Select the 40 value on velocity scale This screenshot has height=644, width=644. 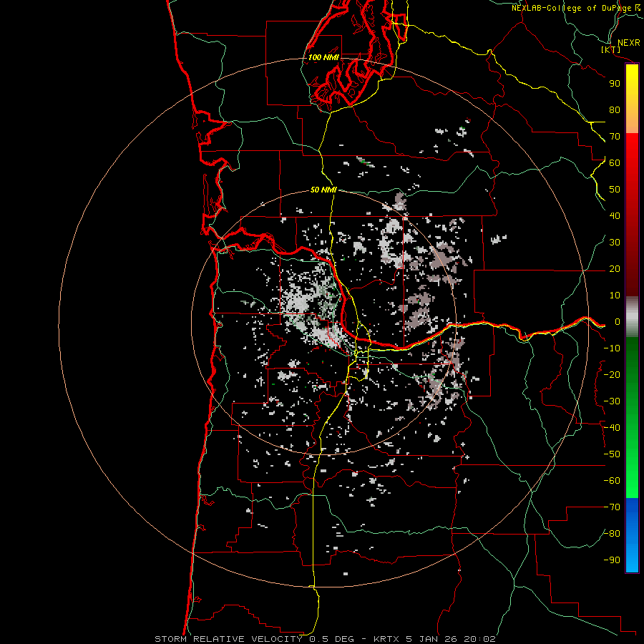tap(615, 215)
